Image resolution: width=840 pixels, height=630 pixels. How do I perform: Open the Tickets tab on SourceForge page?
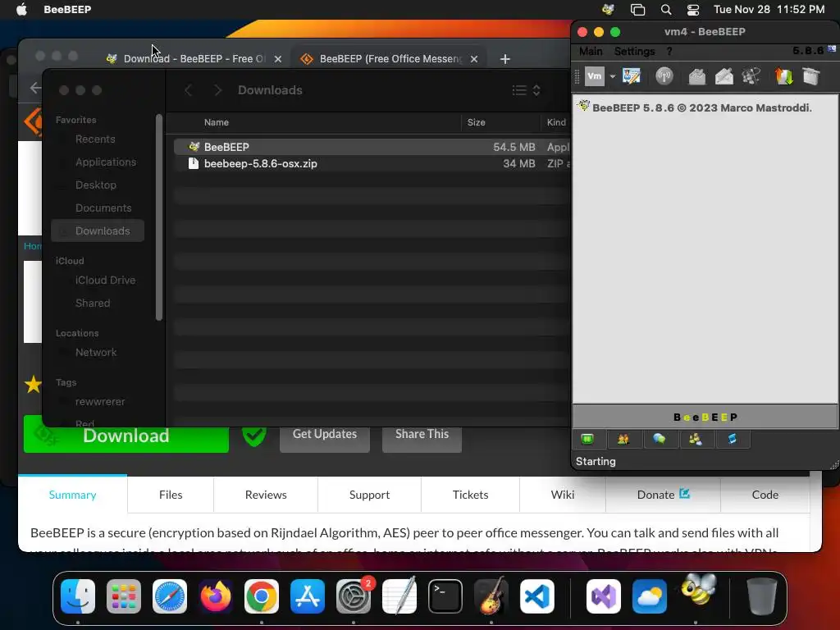pos(470,495)
